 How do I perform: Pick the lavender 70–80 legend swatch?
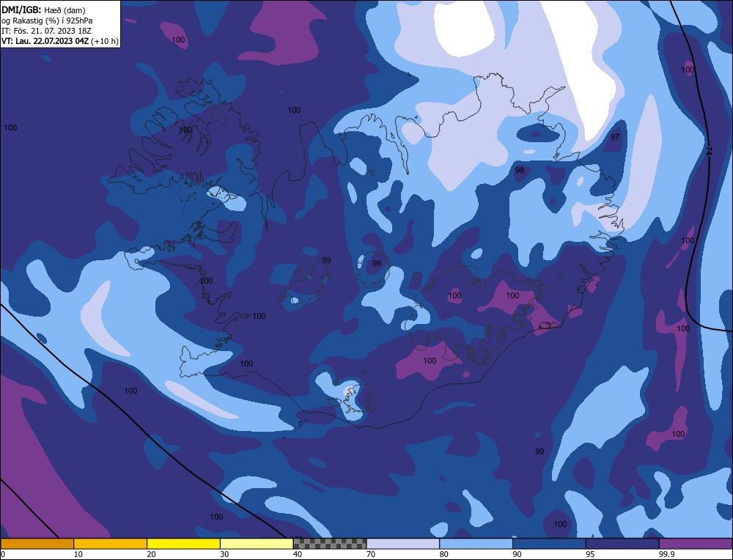tap(403, 544)
